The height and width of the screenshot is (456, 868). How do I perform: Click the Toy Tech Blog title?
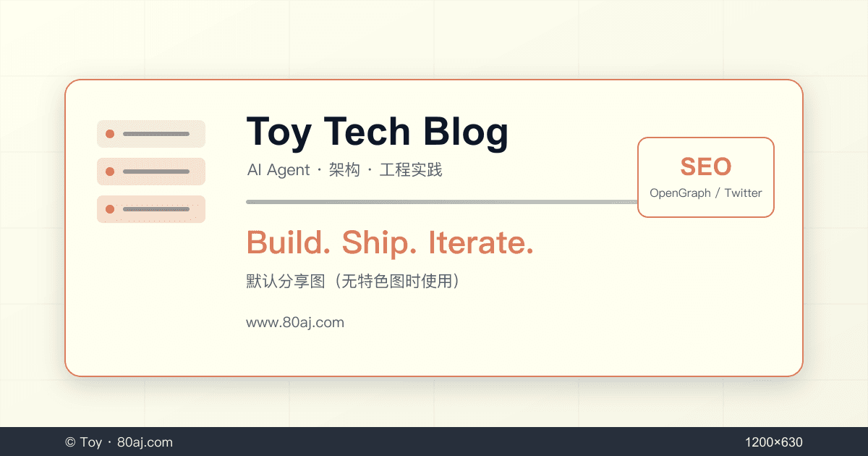coord(377,132)
